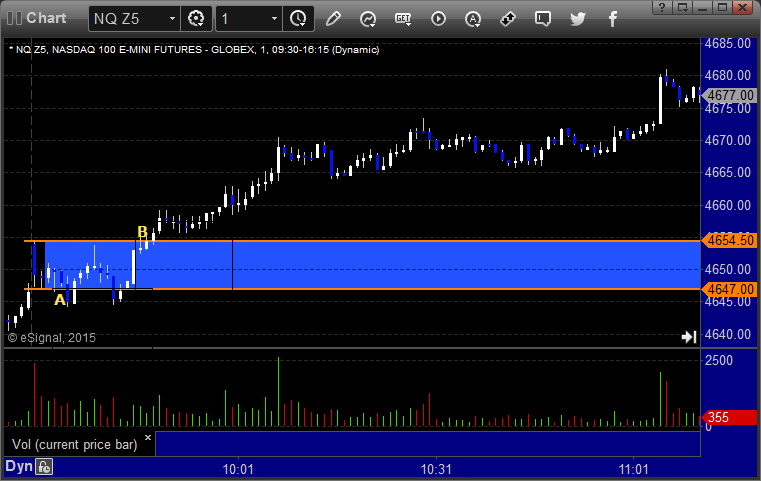761x481 pixels.
Task: Open the chat comment bubble icon
Action: coord(542,18)
